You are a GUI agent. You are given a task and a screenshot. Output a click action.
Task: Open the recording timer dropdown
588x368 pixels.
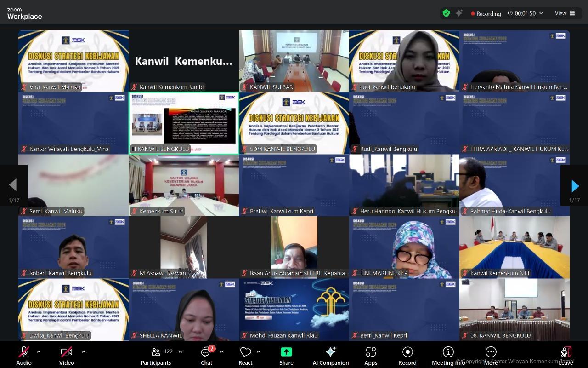pos(541,13)
